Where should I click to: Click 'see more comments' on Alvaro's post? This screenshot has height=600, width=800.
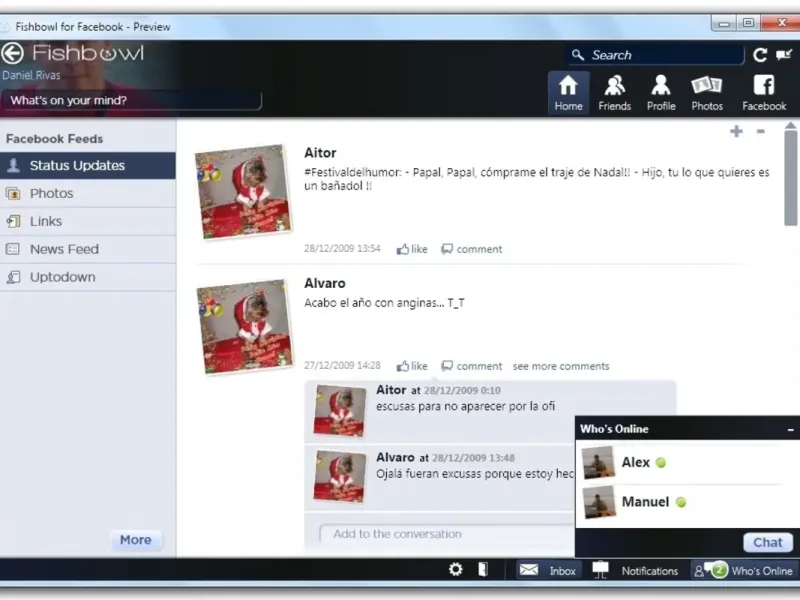[x=561, y=366]
